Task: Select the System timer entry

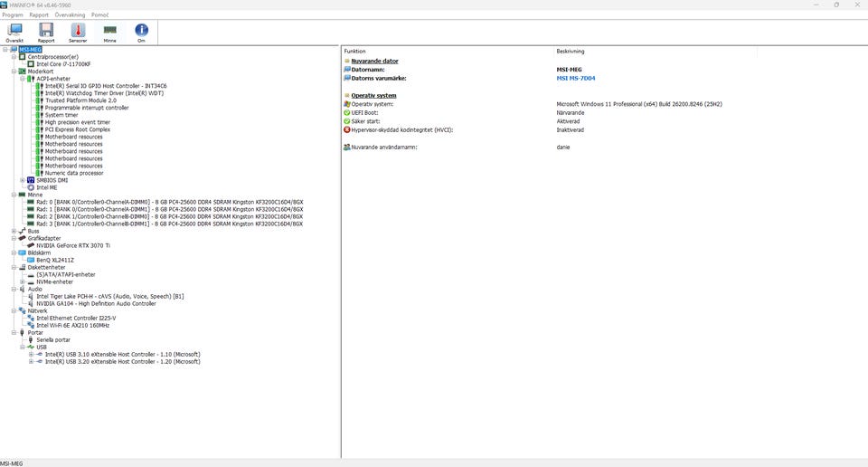Action: (61, 115)
